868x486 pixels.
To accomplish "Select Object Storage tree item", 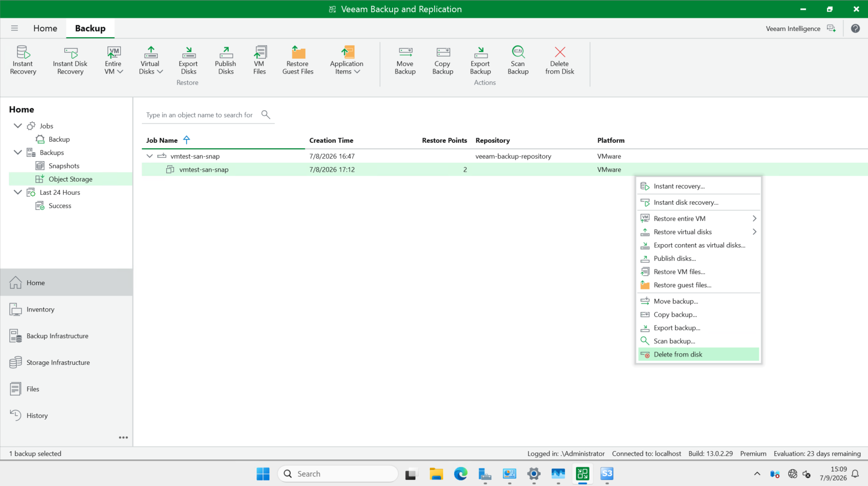I will (70, 179).
